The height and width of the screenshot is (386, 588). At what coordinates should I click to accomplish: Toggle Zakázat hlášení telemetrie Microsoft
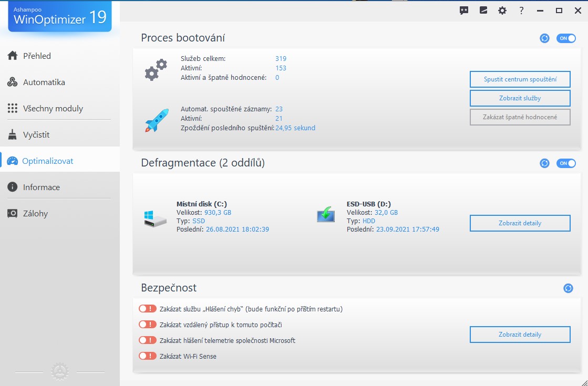pyautogui.click(x=148, y=340)
